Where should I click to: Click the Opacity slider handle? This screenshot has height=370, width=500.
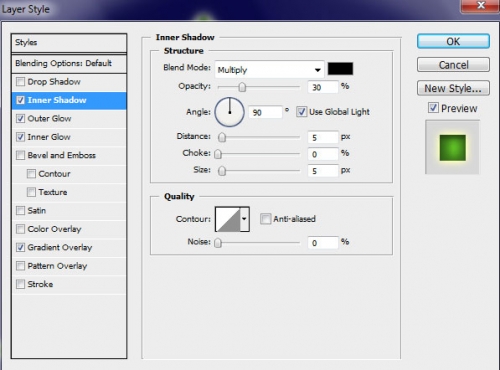[242, 87]
